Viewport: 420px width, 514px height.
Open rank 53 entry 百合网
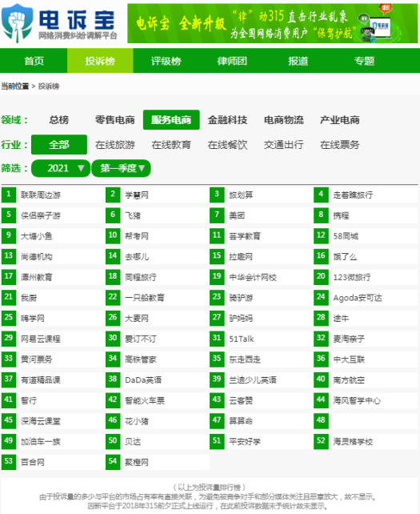[33, 462]
